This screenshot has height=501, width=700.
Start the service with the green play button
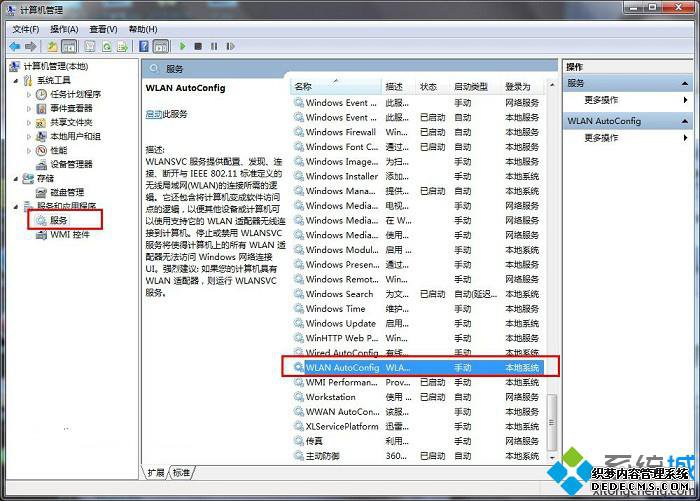point(182,46)
